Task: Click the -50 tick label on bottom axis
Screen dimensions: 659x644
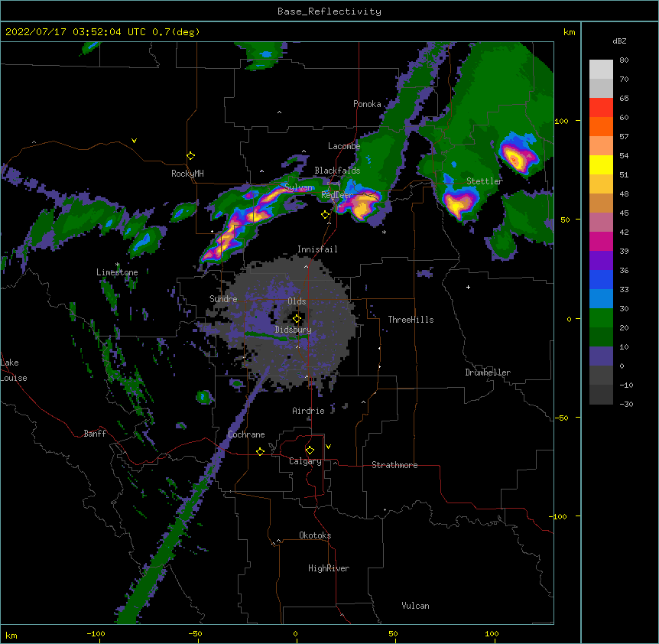Action: [195, 633]
